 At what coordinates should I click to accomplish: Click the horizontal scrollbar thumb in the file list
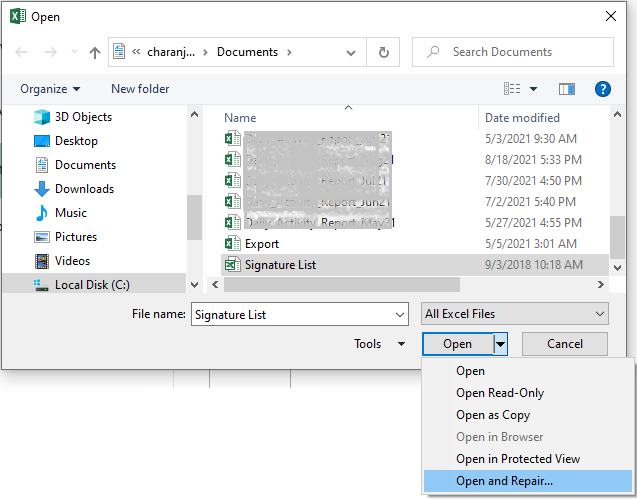tap(342, 284)
